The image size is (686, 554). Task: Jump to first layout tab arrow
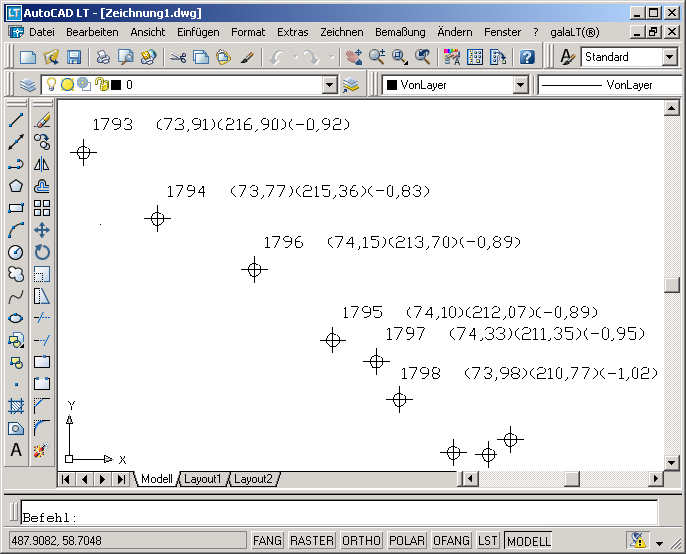coord(66,479)
